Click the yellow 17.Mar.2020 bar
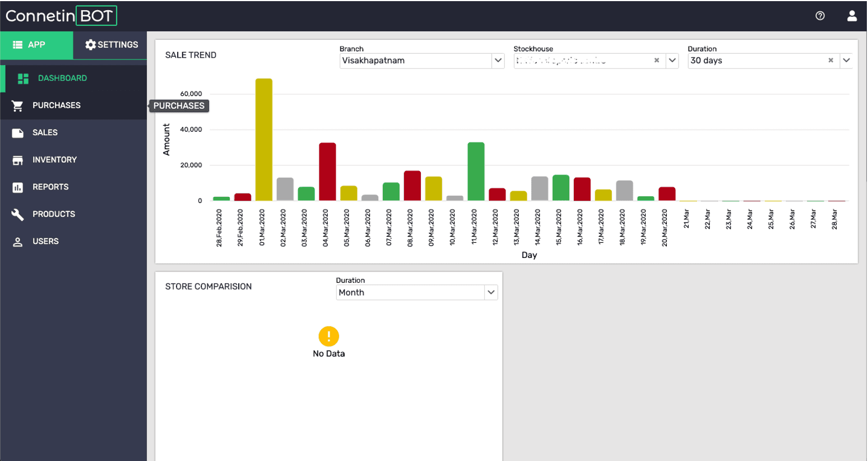Image resolution: width=868 pixels, height=461 pixels. click(604, 195)
